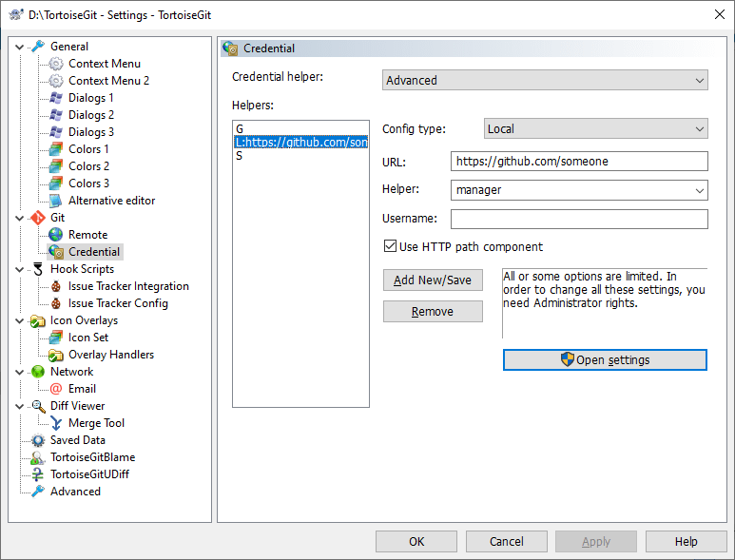Click the Icon Set icon

click(56, 338)
